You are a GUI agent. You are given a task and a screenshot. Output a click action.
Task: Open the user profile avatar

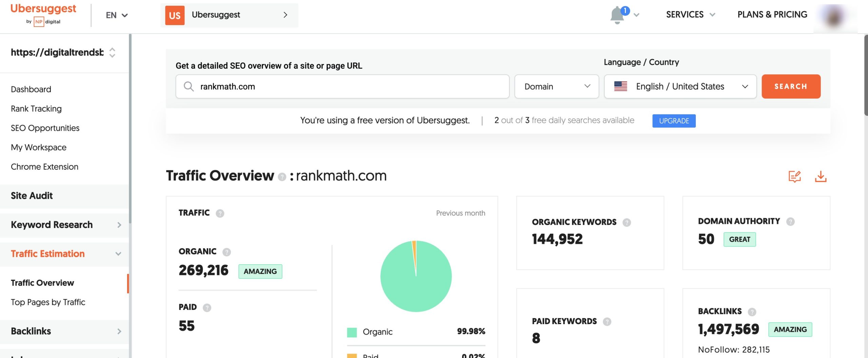pyautogui.click(x=834, y=16)
